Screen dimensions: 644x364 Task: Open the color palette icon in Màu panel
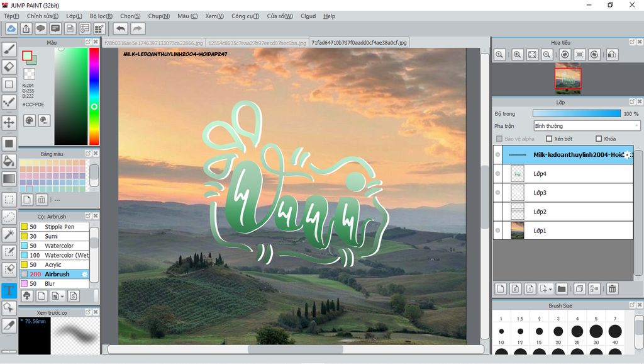click(x=30, y=120)
